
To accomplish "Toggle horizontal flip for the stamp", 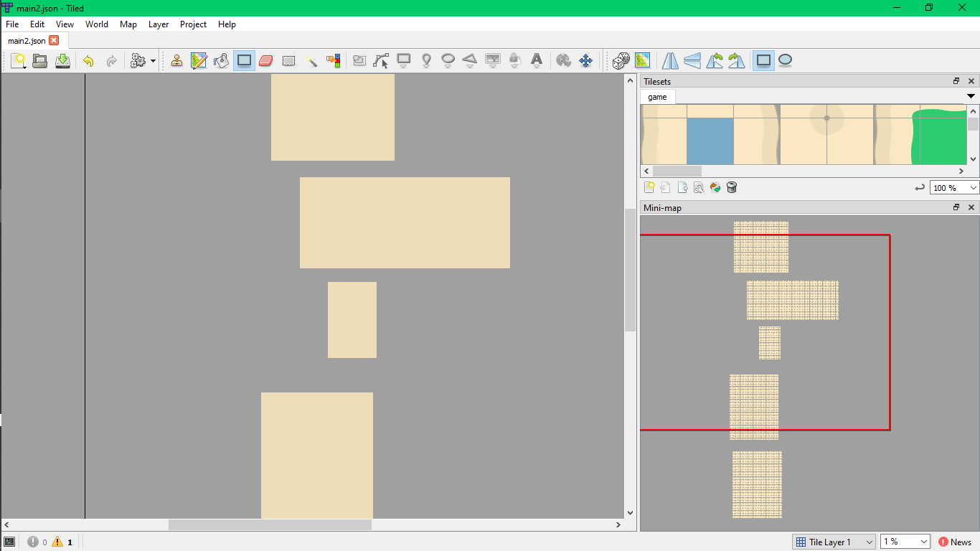I will pyautogui.click(x=669, y=61).
